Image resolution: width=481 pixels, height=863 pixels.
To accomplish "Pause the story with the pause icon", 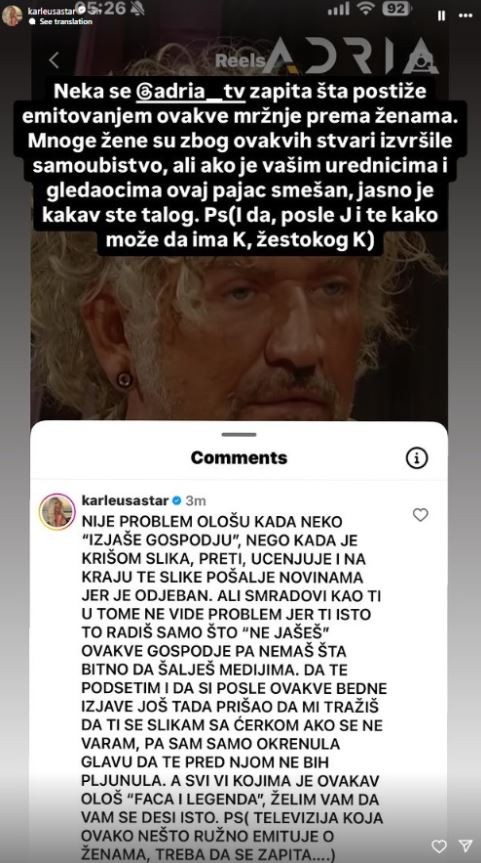I will pos(441,17).
